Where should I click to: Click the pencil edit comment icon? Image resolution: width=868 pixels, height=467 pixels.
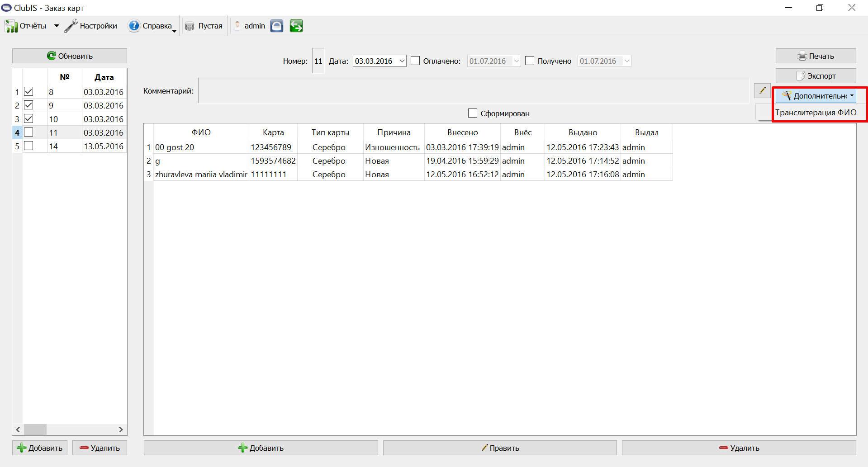[x=762, y=90]
